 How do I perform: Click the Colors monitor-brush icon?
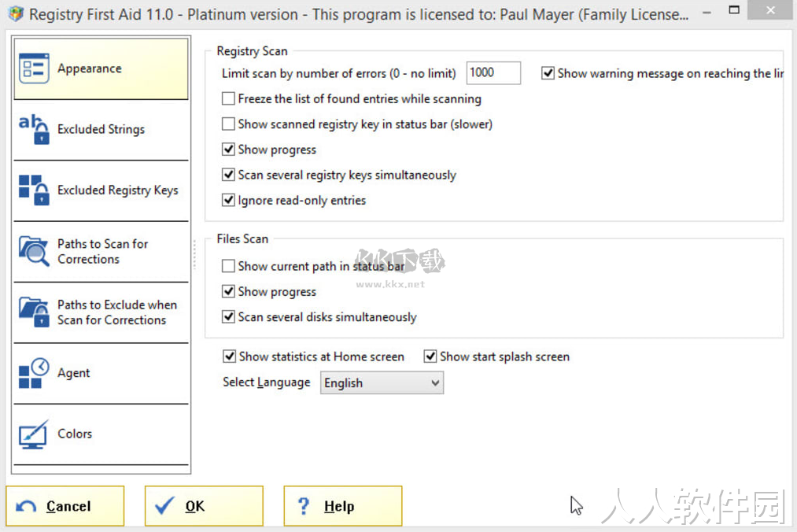pos(34,434)
